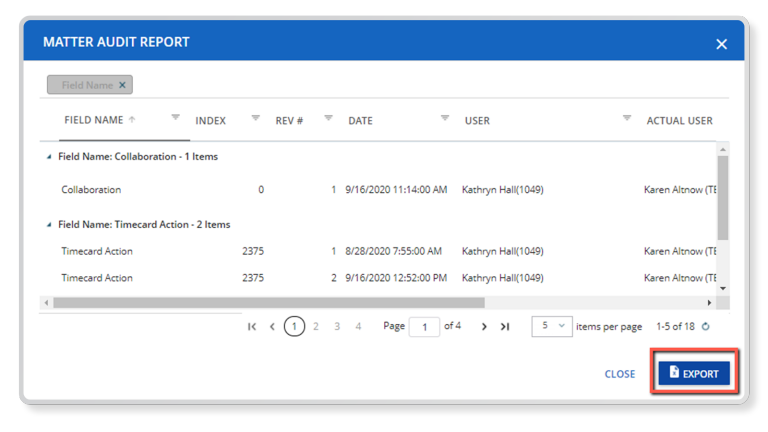Click the Export button
The image size is (768, 432).
coord(694,373)
